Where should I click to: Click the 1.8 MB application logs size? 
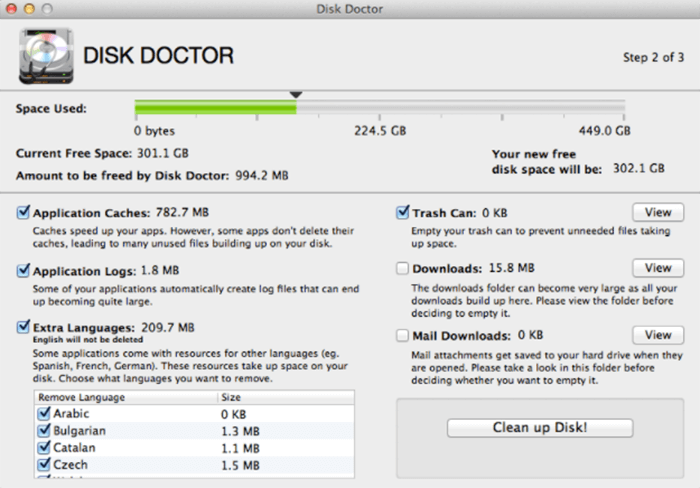[160, 271]
